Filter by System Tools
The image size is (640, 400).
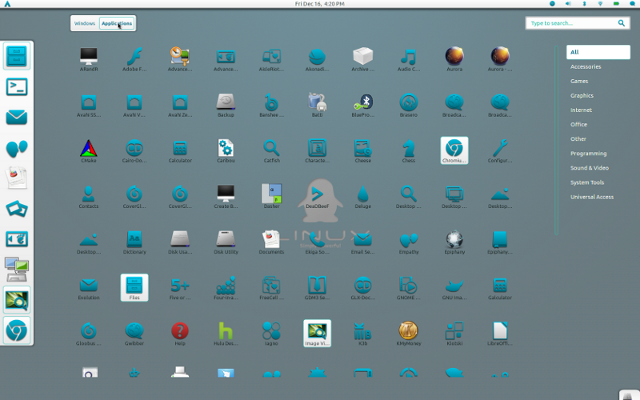tap(587, 182)
